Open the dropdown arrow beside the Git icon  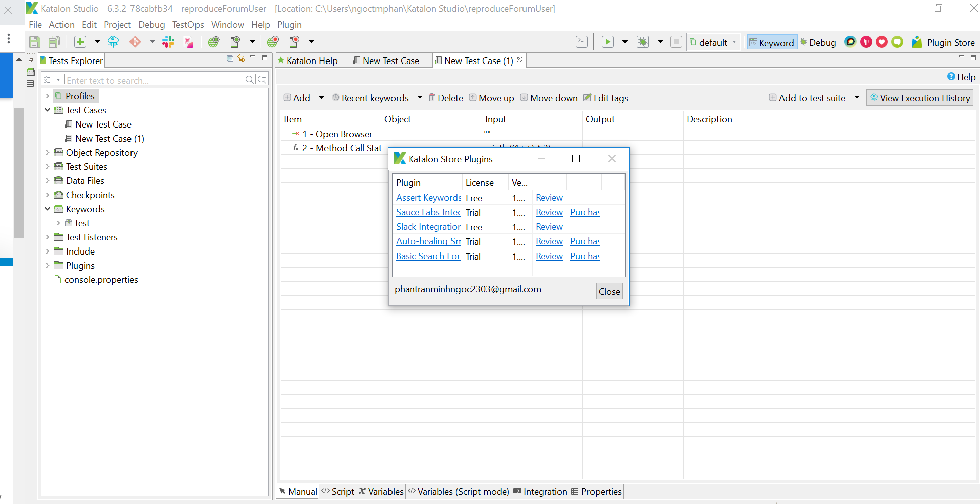click(152, 42)
